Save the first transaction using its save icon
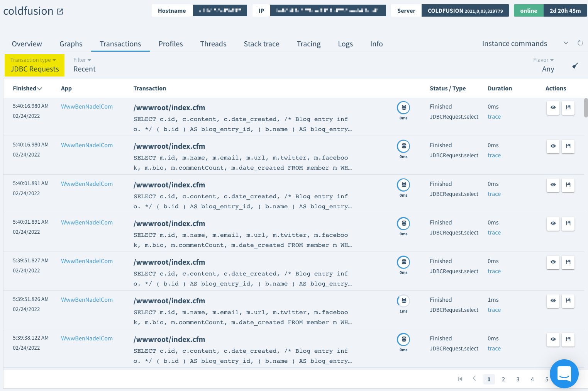Screen dimensions: 588x391 click(x=568, y=107)
